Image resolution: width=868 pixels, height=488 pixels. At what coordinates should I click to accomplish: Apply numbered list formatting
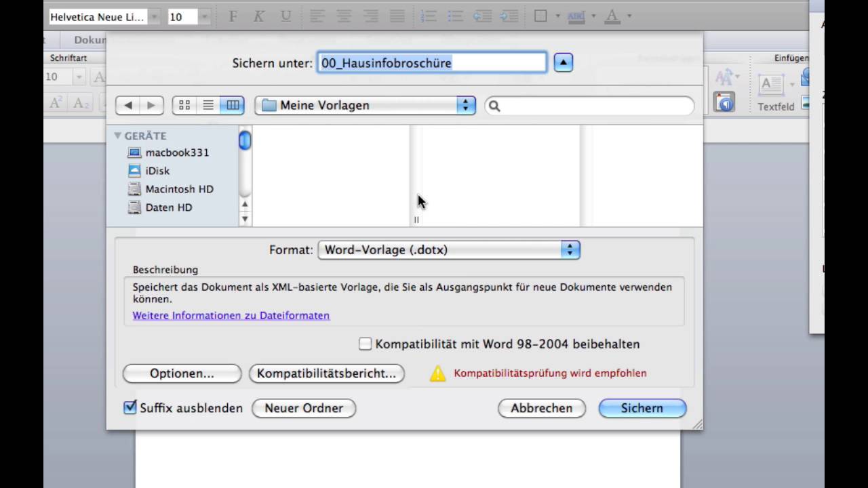(x=429, y=16)
